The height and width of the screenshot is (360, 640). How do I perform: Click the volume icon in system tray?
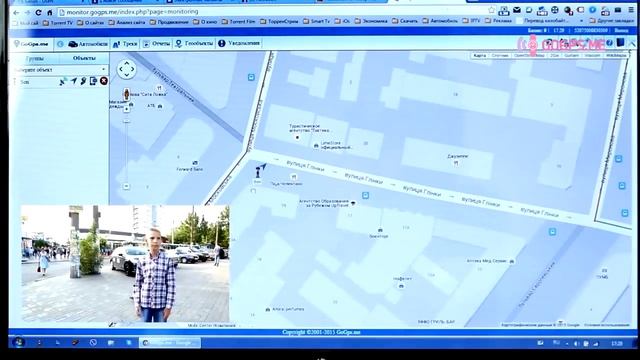(576, 344)
